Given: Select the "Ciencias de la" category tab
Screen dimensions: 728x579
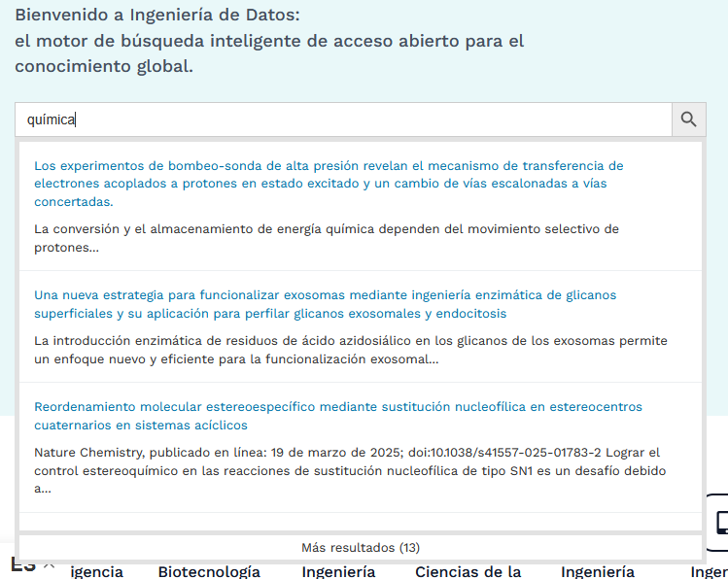Looking at the screenshot, I should tap(468, 571).
